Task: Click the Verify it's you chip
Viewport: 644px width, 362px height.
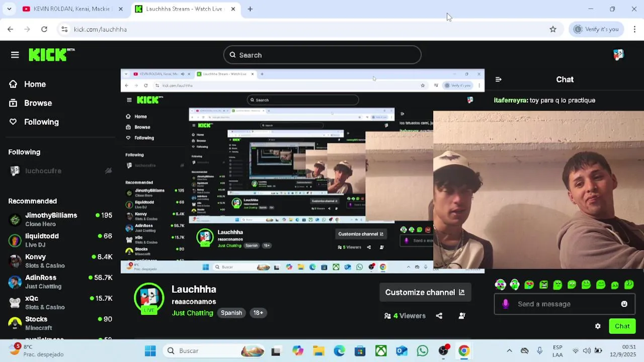Action: coord(596,29)
